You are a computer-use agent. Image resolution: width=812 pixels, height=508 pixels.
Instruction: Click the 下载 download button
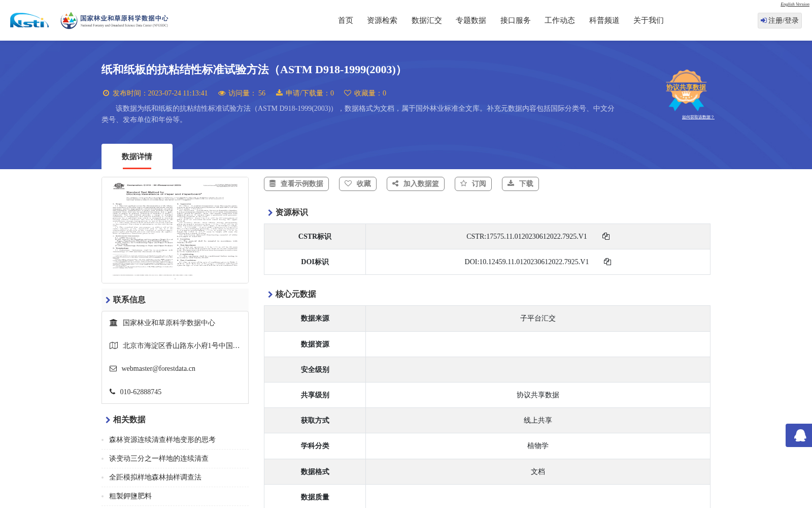[x=520, y=184]
